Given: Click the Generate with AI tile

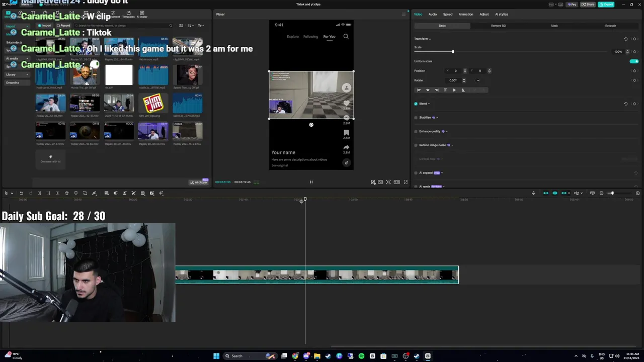Looking at the screenshot, I should pyautogui.click(x=50, y=159).
